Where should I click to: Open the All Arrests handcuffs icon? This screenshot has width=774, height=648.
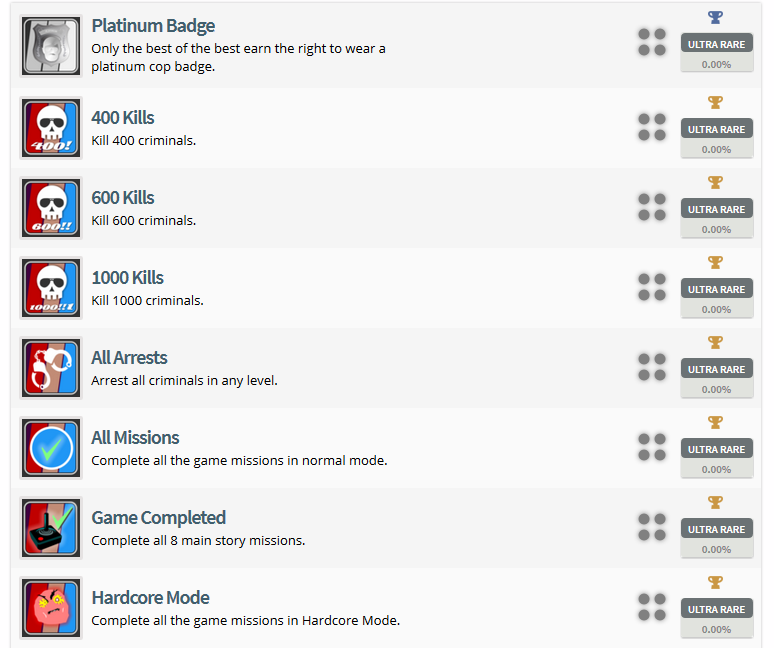pyautogui.click(x=51, y=368)
